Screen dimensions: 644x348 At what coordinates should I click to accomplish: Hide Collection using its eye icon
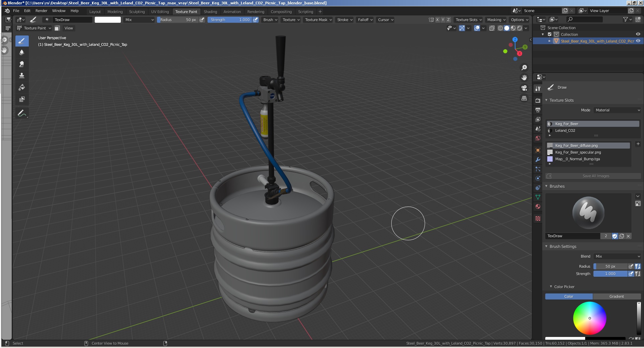[x=638, y=34]
